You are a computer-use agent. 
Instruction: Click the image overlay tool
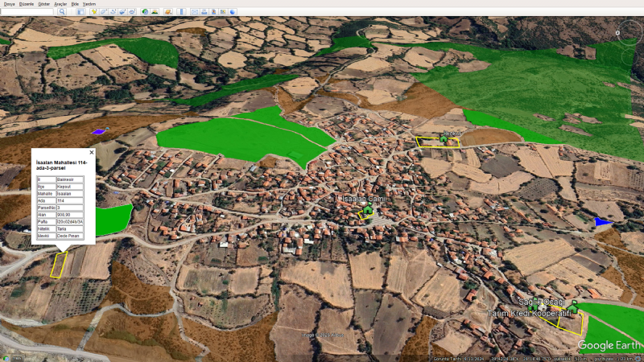[x=122, y=12]
